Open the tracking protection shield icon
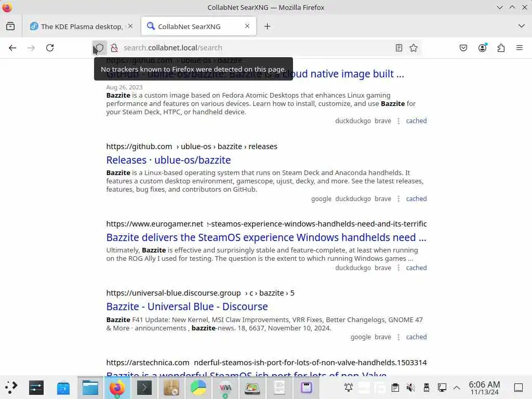 pos(99,48)
